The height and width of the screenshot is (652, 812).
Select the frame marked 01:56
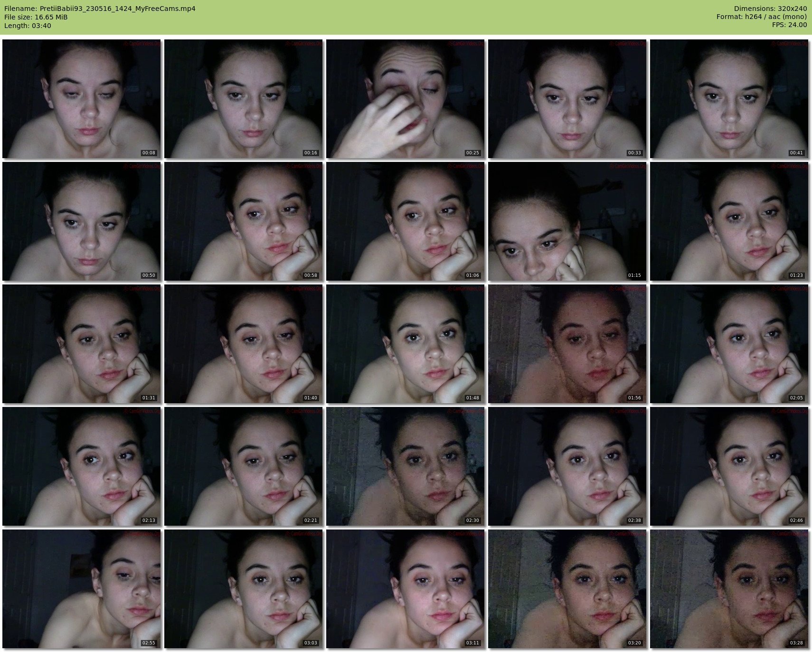pos(567,344)
